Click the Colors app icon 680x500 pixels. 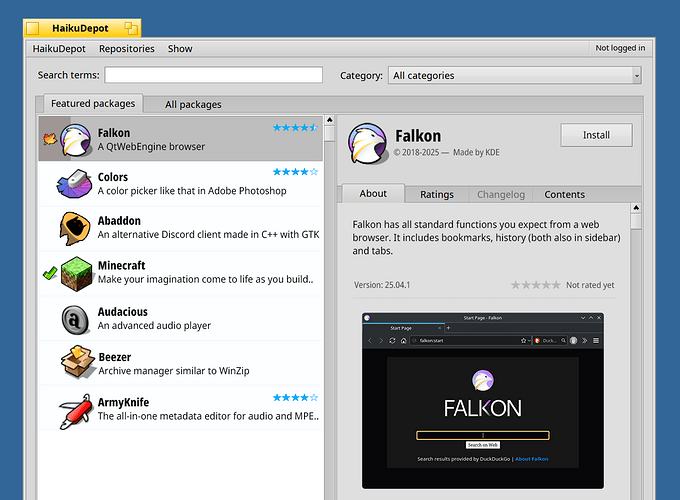coord(75,184)
